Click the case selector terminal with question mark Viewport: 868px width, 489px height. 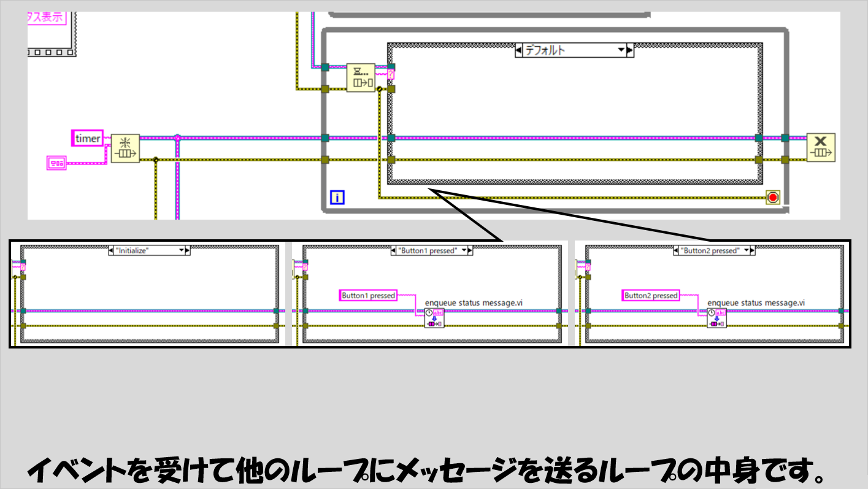coord(391,74)
